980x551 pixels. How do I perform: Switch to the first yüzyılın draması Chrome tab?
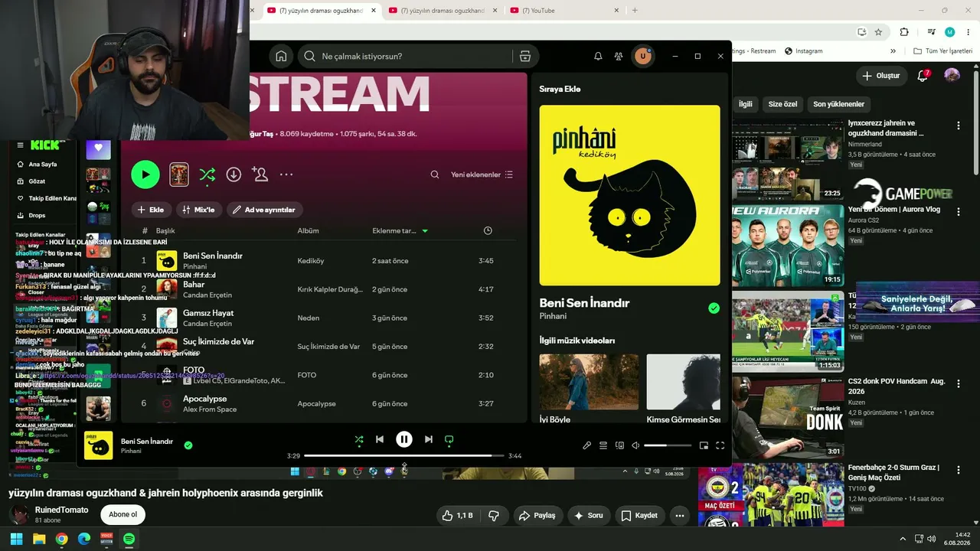pos(322,11)
